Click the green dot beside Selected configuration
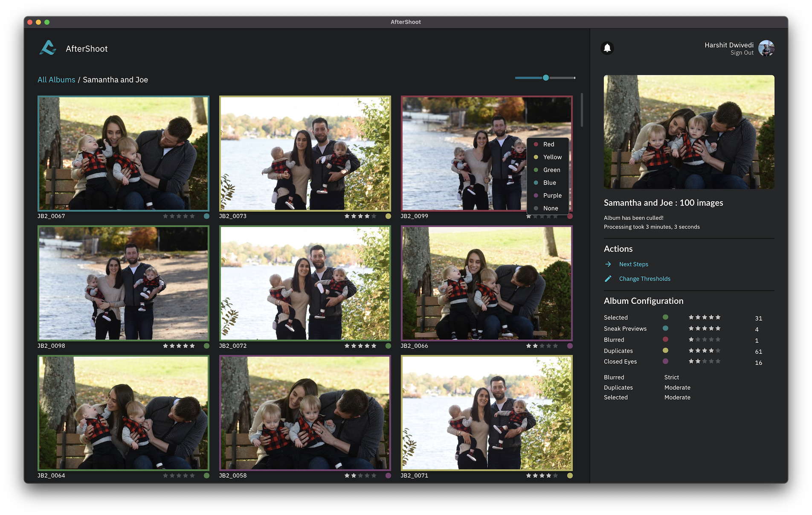 coord(665,317)
